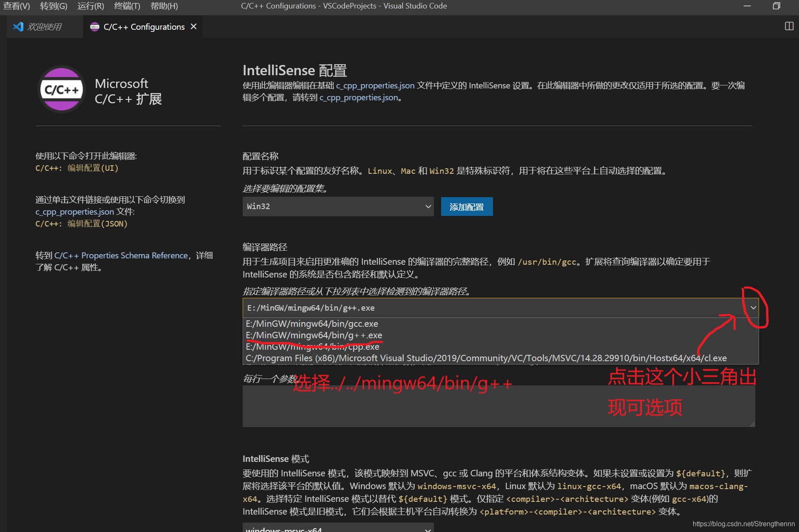799x532 pixels.
Task: Follow the second c_cpp_properties.json link ending the paragraph
Action: (359, 97)
